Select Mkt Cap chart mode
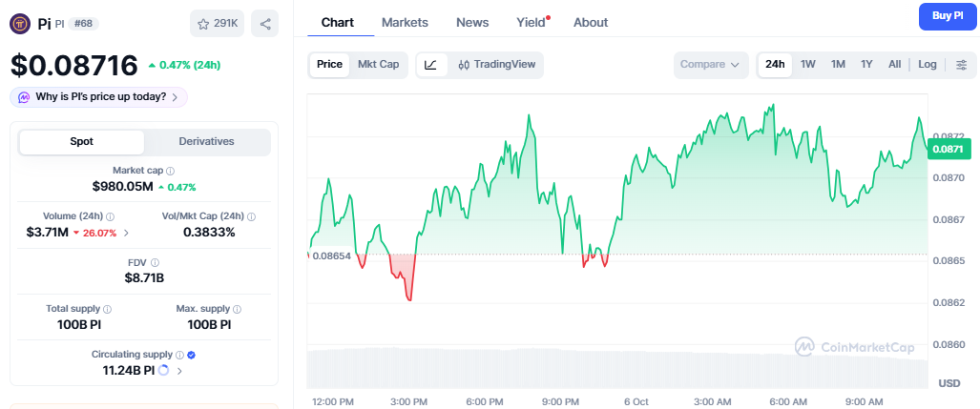Image resolution: width=980 pixels, height=409 pixels. pyautogui.click(x=378, y=64)
